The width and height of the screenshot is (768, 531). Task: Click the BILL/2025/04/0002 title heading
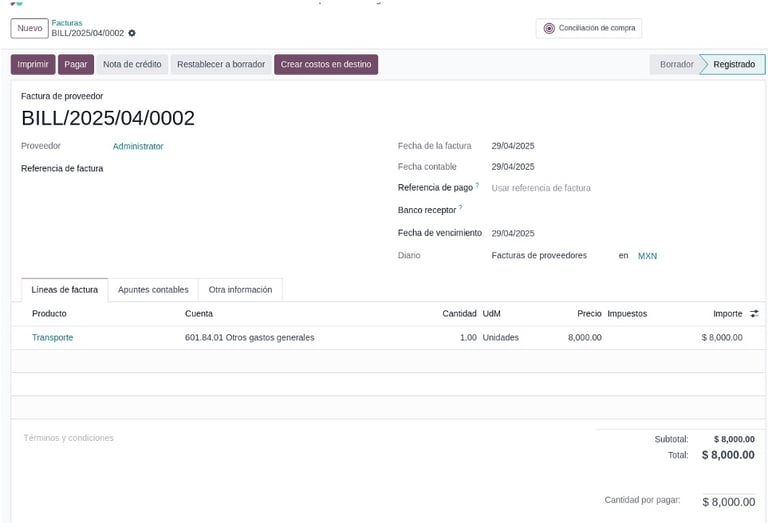pos(108,118)
